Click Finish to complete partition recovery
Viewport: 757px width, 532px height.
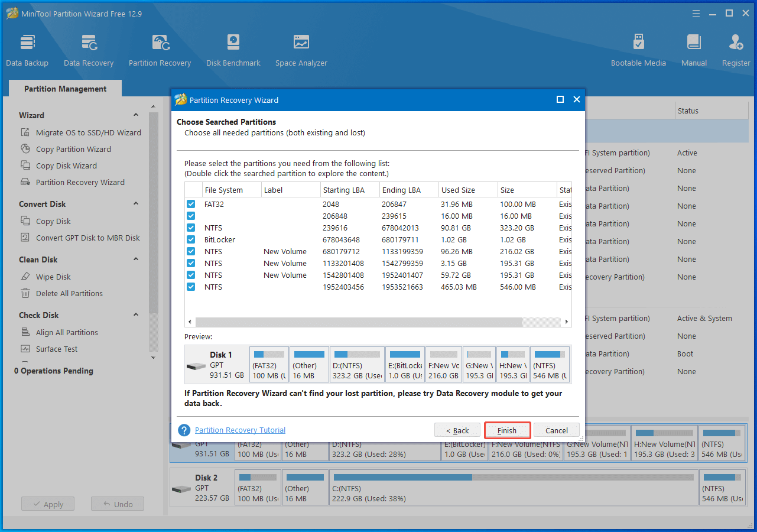(x=507, y=430)
